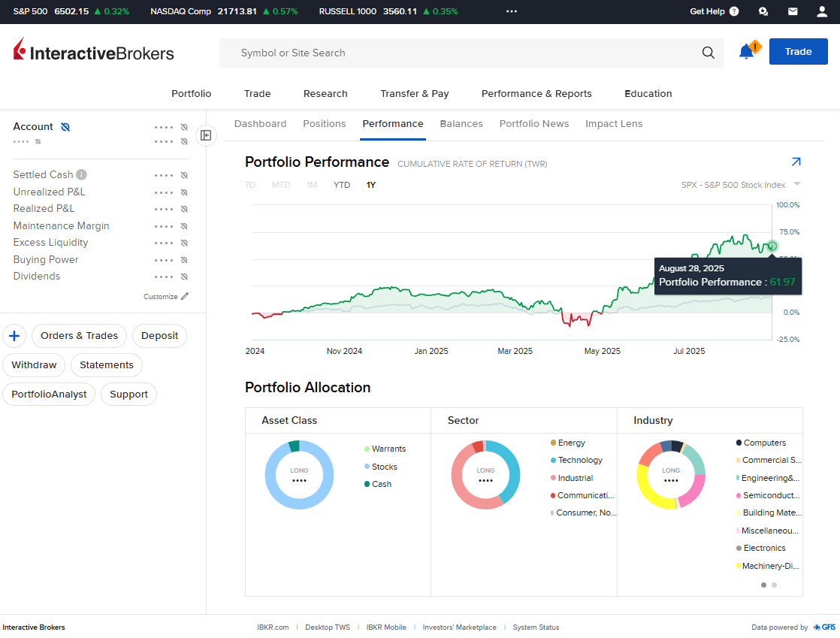Click the Customize link
Viewport: 840px width, 638px height.
click(x=160, y=297)
